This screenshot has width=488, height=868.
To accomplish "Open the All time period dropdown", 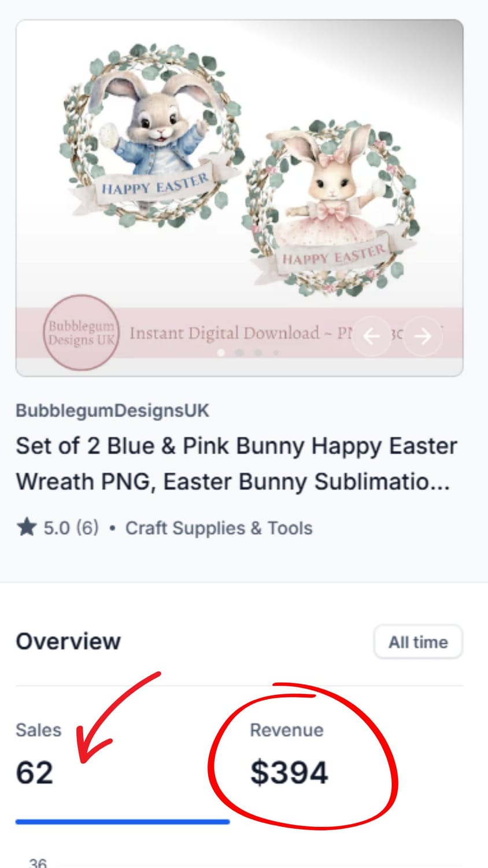I will pyautogui.click(x=418, y=642).
